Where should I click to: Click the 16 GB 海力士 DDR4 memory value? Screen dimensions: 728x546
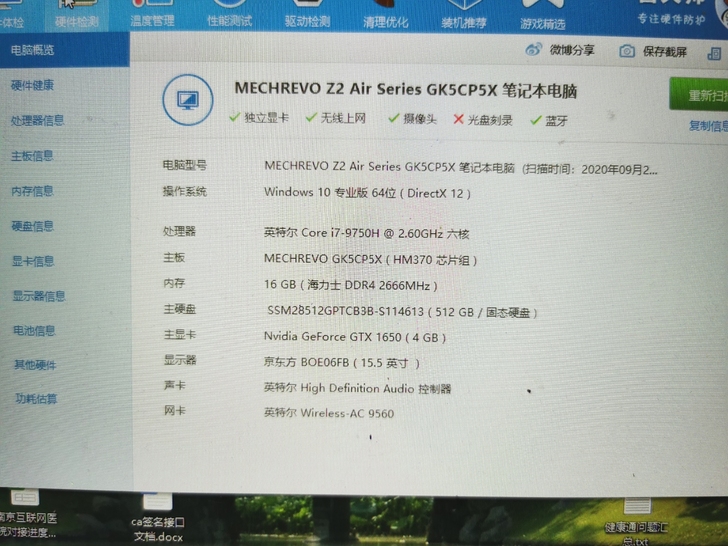351,285
